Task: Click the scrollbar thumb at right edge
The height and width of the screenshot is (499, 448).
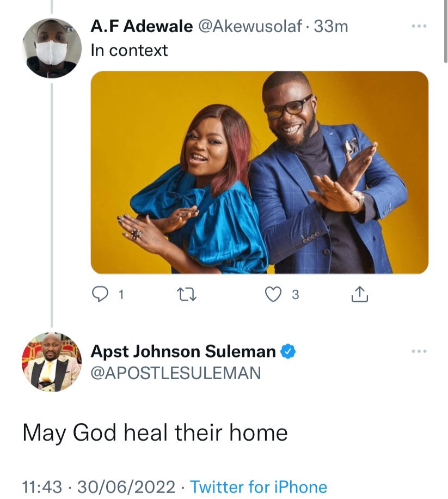Action: [445, 31]
